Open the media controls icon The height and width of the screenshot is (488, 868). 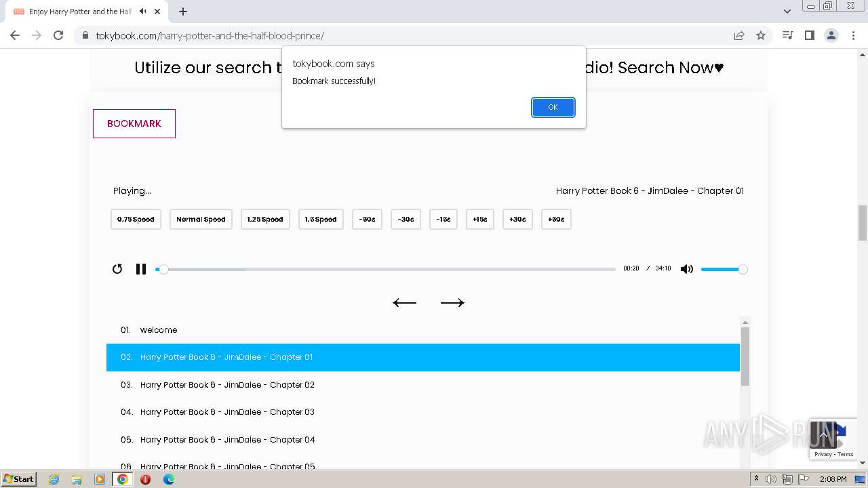coord(787,35)
